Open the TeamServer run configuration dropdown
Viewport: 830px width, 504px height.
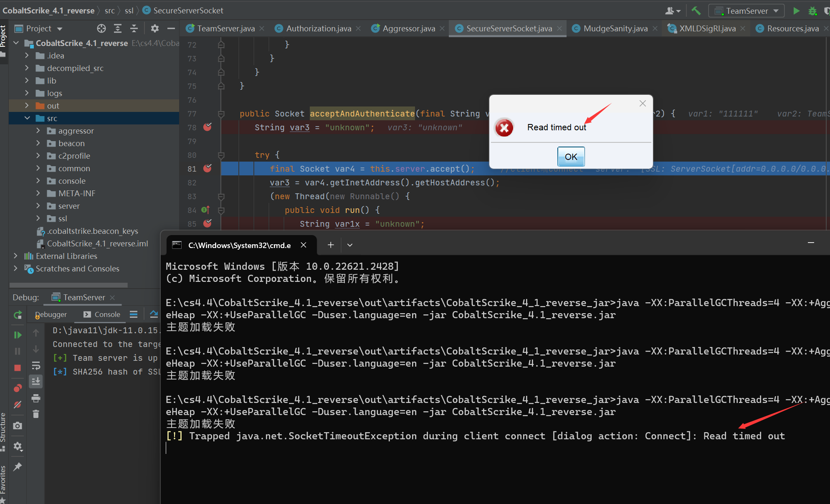pos(746,11)
